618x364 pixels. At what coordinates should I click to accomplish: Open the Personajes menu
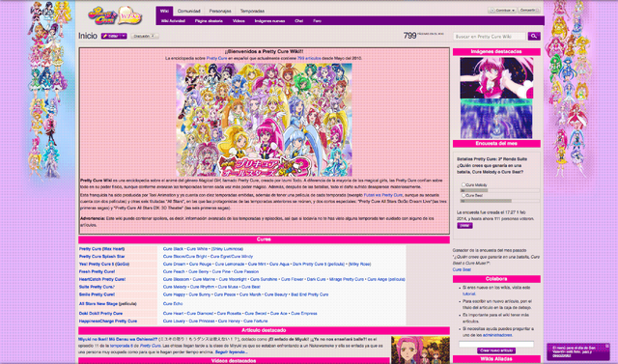click(220, 11)
